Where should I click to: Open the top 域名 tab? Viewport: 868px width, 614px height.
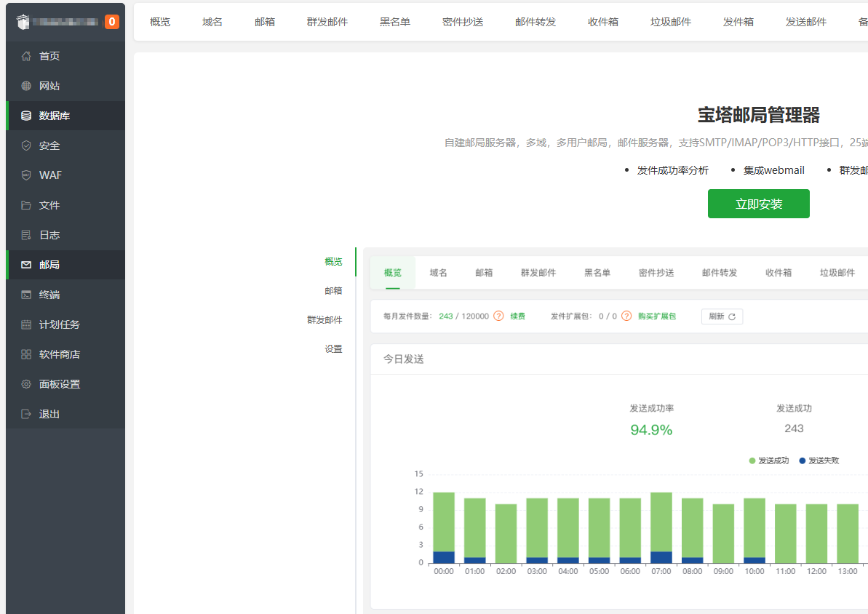[212, 22]
